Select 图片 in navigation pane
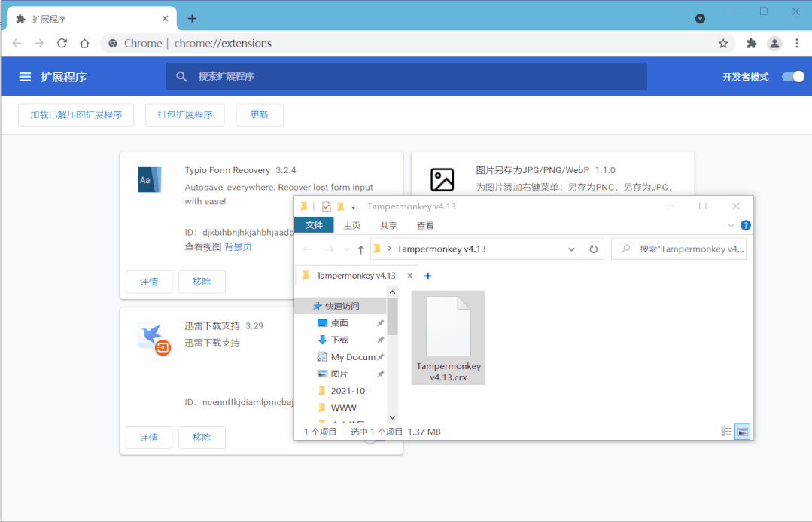This screenshot has height=522, width=812. (x=339, y=374)
